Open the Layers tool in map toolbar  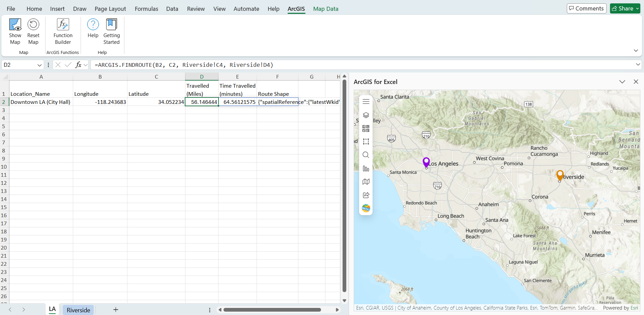point(366,115)
